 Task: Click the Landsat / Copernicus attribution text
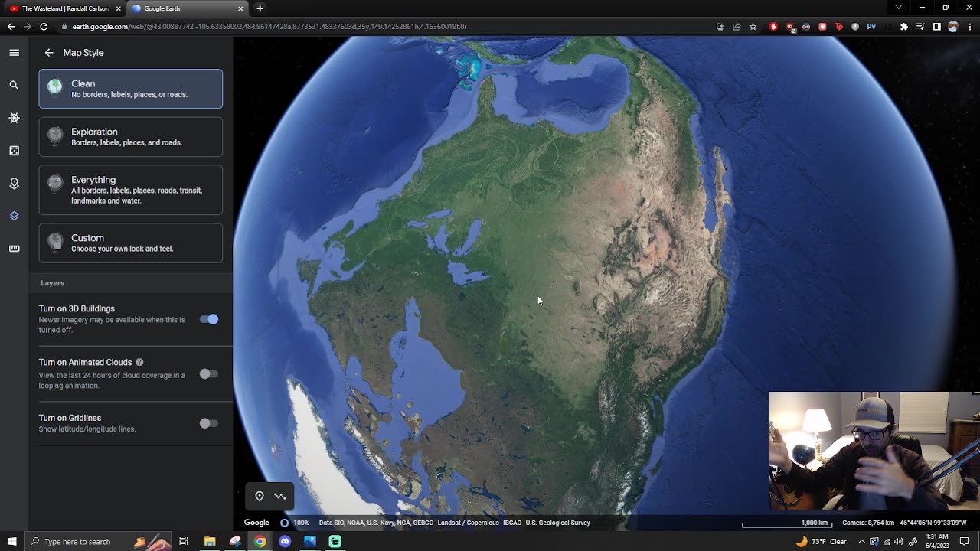pos(467,523)
